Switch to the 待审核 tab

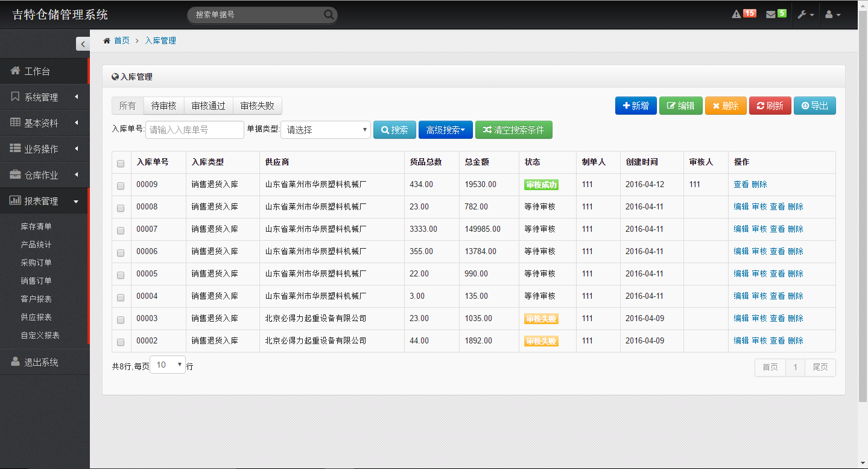[x=163, y=106]
